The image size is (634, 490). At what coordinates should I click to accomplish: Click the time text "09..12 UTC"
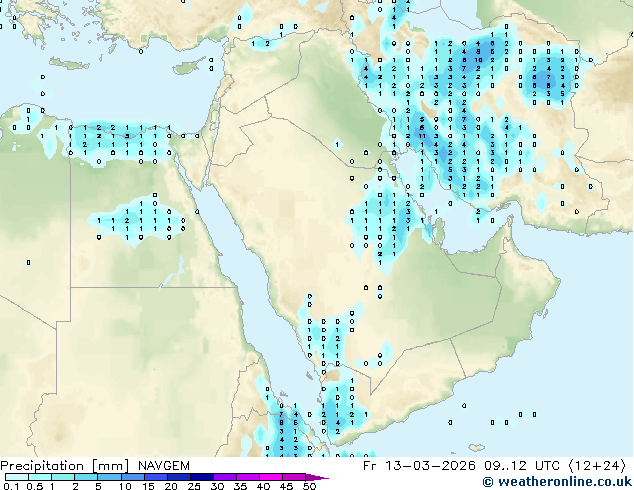tap(522, 466)
